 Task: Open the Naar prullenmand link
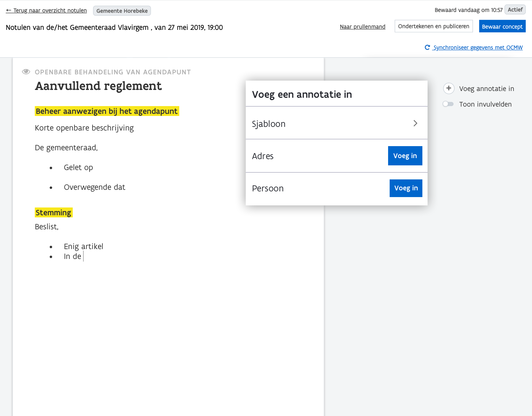362,27
